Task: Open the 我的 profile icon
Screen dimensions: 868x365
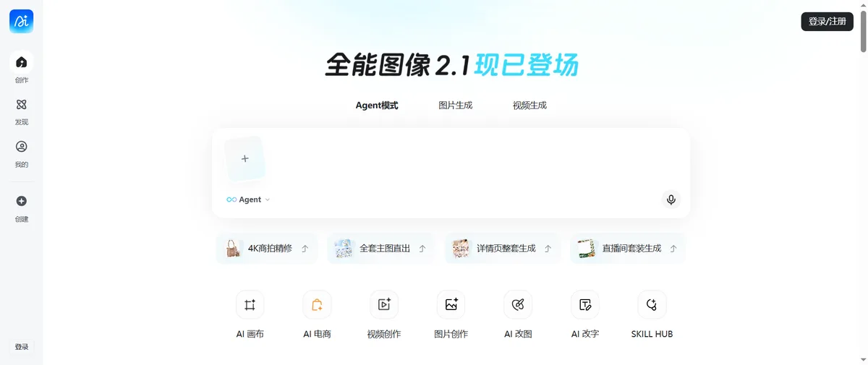Action: pos(22,147)
